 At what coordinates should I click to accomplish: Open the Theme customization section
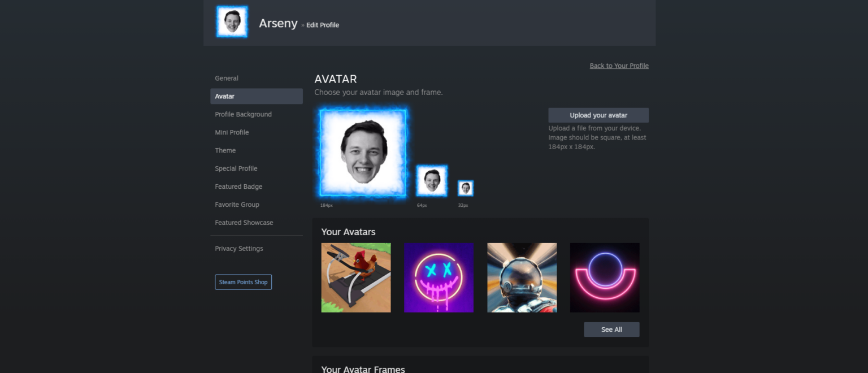point(225,150)
